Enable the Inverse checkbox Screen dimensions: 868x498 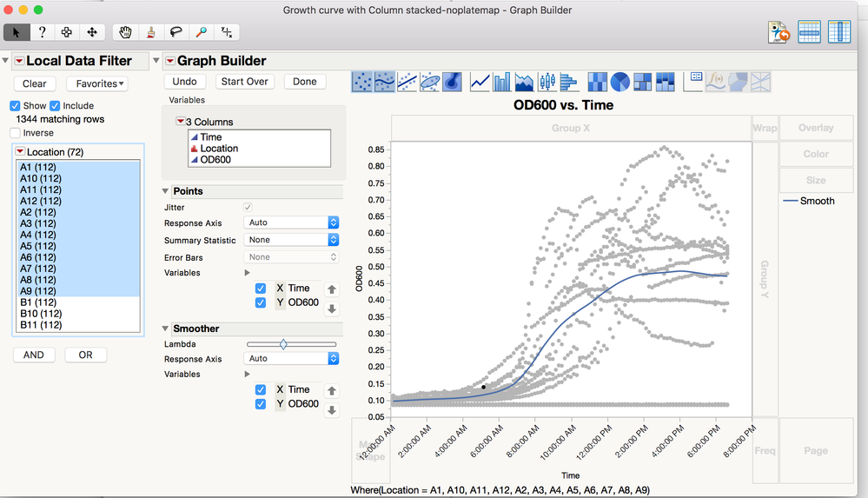tap(15, 133)
